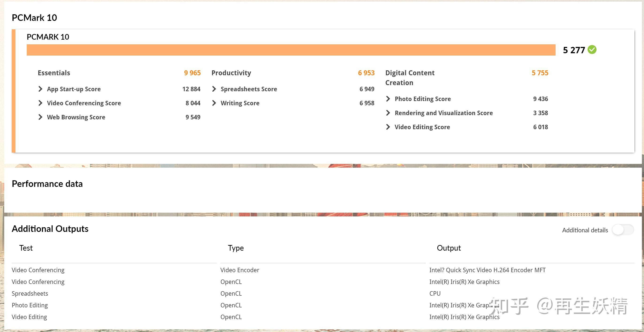The height and width of the screenshot is (332, 644).
Task: Click the Type column header
Action: pyautogui.click(x=235, y=248)
